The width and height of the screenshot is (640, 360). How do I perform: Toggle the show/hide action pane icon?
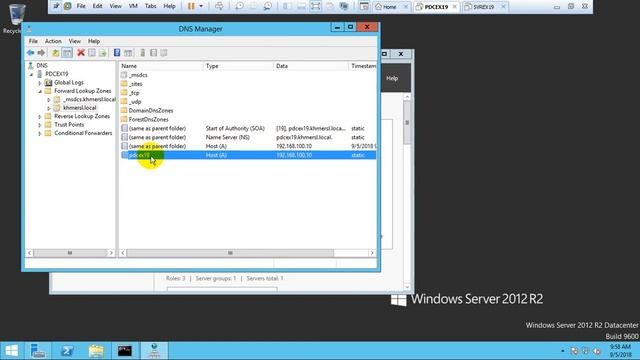[x=128, y=53]
